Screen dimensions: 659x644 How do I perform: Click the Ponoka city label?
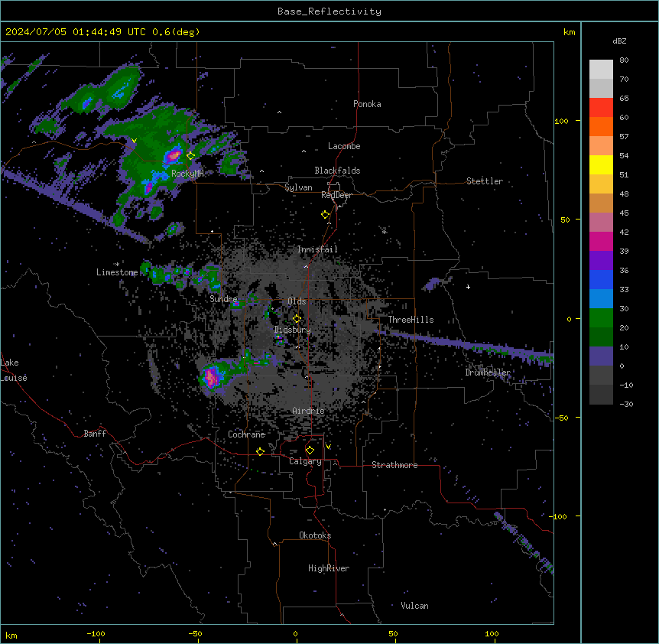point(367,104)
